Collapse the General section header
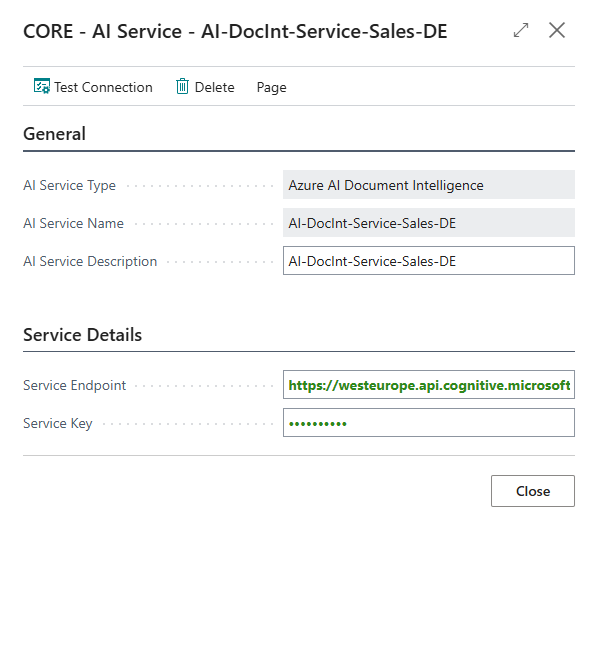606x648 pixels. (x=55, y=134)
